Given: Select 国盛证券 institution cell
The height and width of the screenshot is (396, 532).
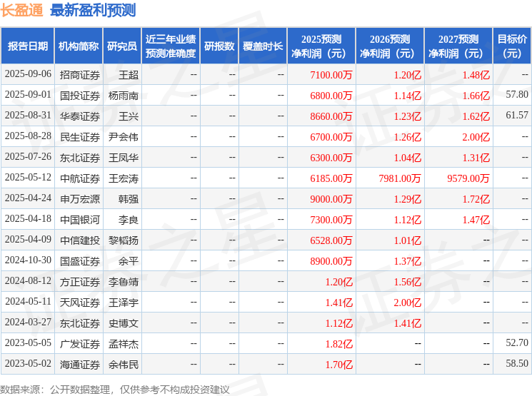Looking at the screenshot, I should [x=80, y=261].
